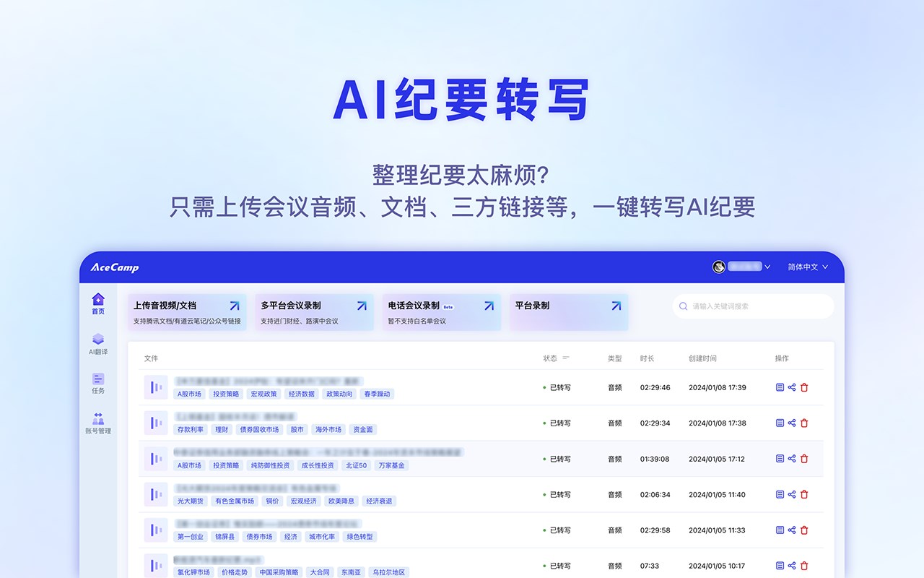Screen dimensions: 924x578
Task: Open the 上传音视频/文档 card
Action: (x=187, y=312)
